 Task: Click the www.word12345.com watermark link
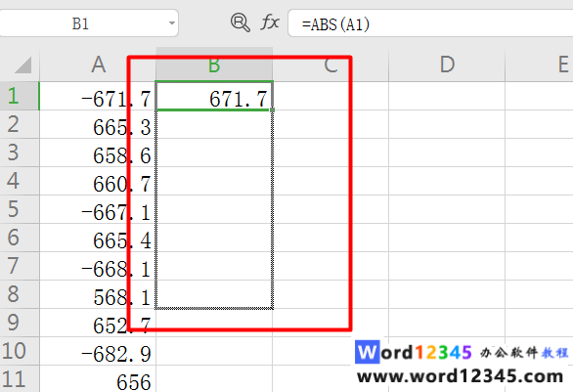pos(461,376)
